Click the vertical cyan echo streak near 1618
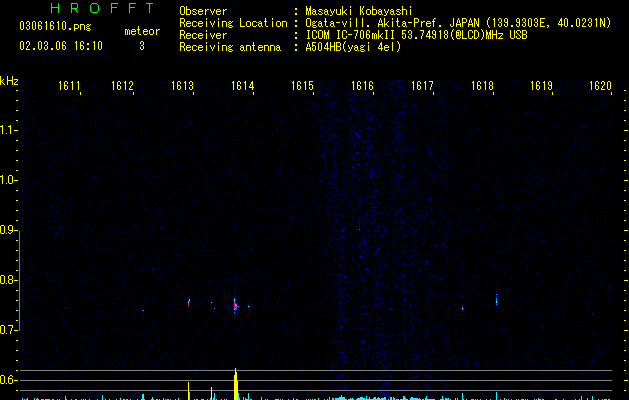 496,299
